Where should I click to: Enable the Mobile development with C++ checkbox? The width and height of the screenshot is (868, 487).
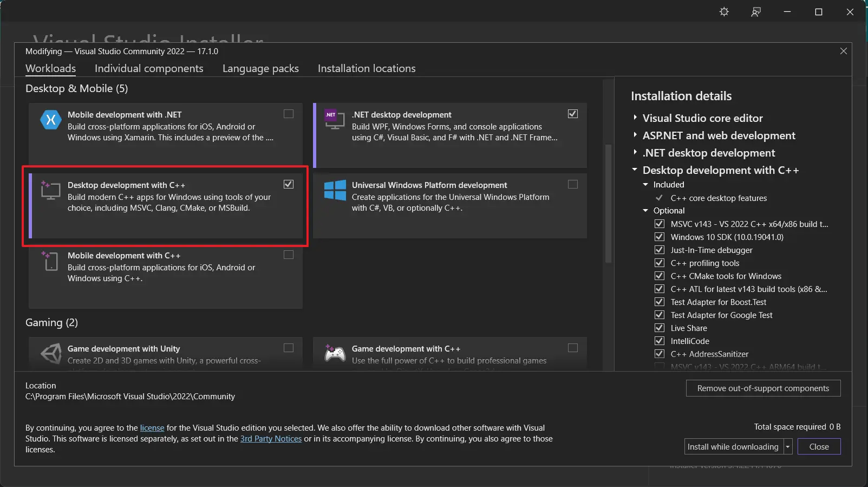point(289,255)
